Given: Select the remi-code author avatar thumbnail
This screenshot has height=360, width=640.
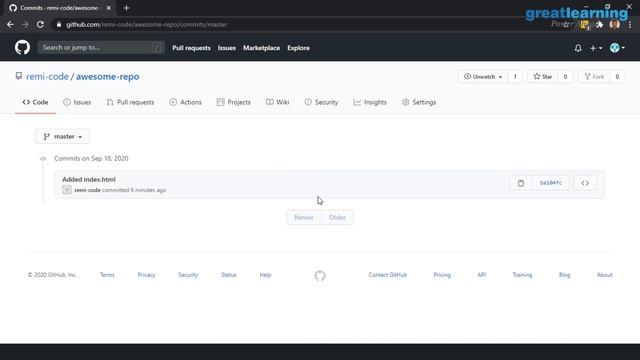Looking at the screenshot, I should point(67,190).
